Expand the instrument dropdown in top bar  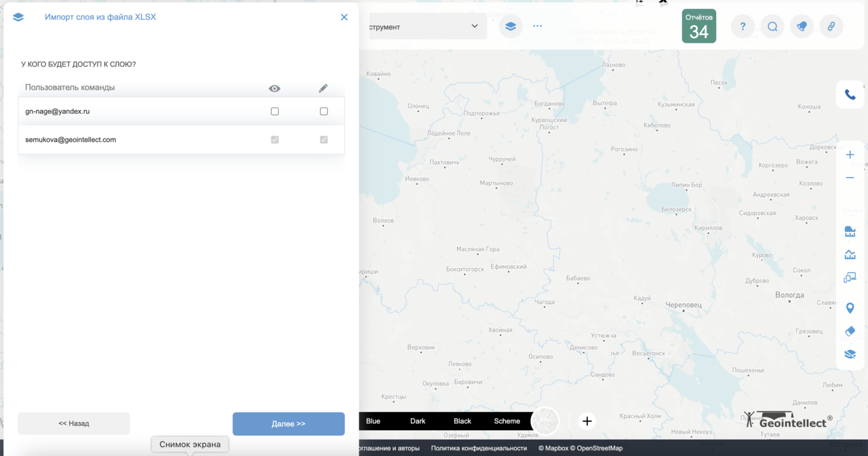tap(475, 26)
